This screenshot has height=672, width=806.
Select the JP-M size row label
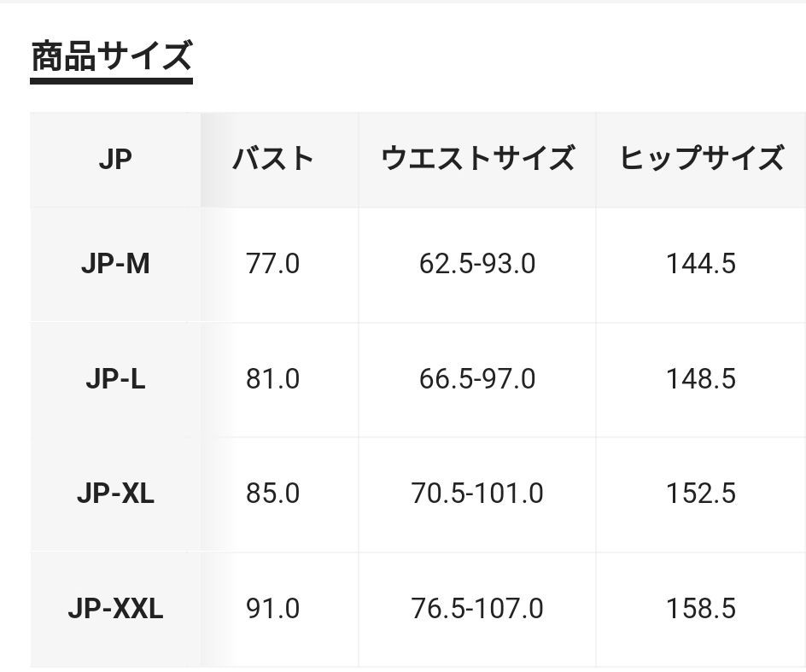point(115,264)
